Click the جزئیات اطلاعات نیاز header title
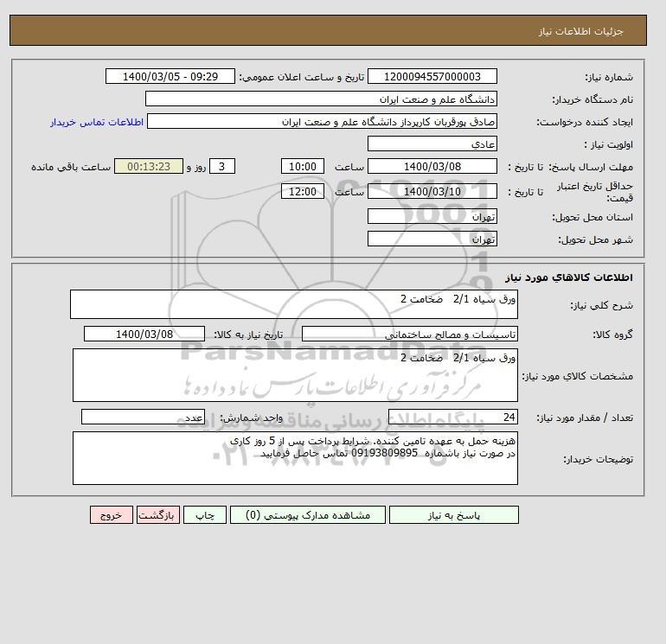The width and height of the screenshot is (666, 644). click(580, 31)
